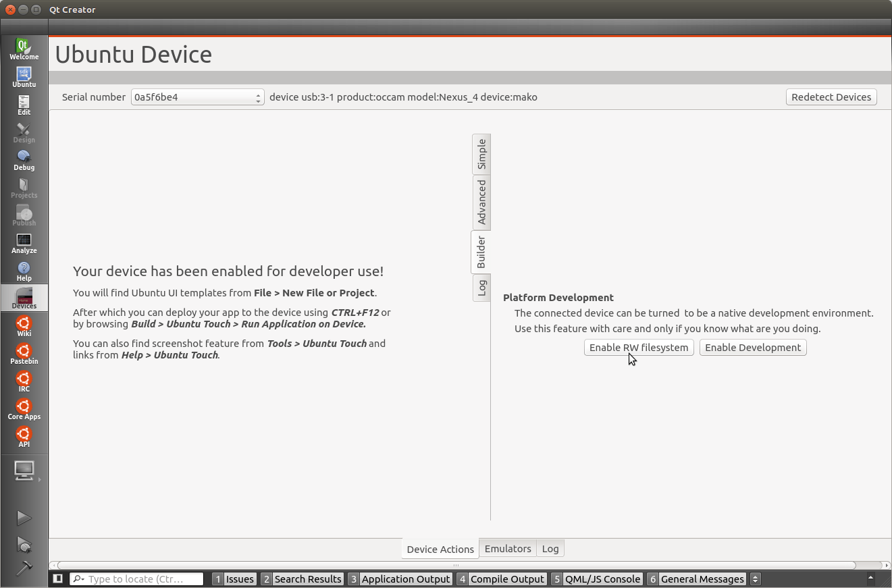
Task: Select the Device Actions bottom tab
Action: (440, 549)
